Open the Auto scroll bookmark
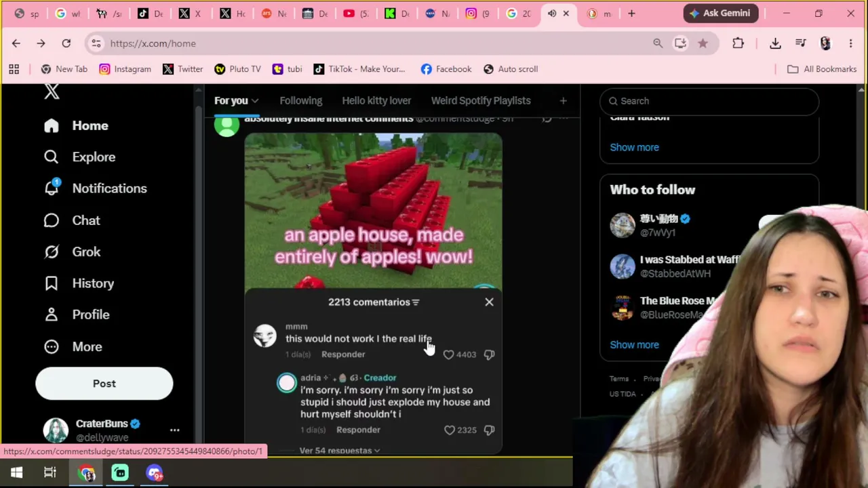The width and height of the screenshot is (868, 488). pyautogui.click(x=510, y=69)
